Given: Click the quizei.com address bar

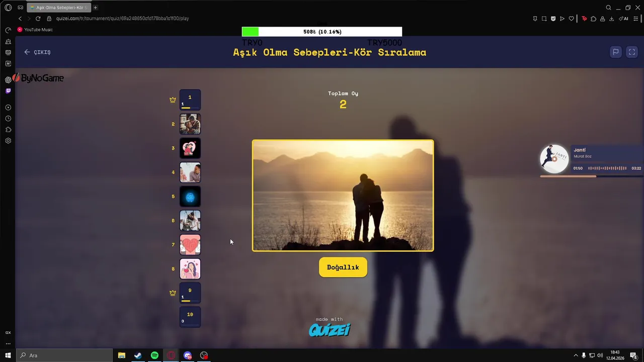Looking at the screenshot, I should pyautogui.click(x=122, y=19).
